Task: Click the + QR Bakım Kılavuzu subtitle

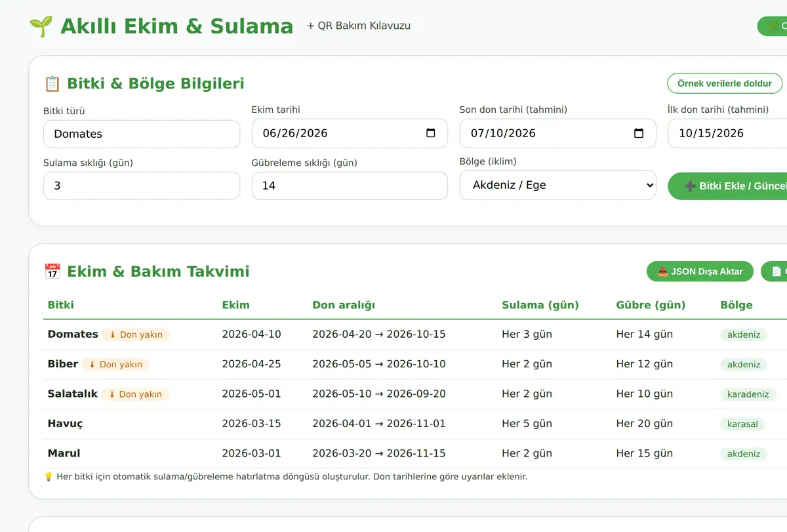Action: point(359,26)
